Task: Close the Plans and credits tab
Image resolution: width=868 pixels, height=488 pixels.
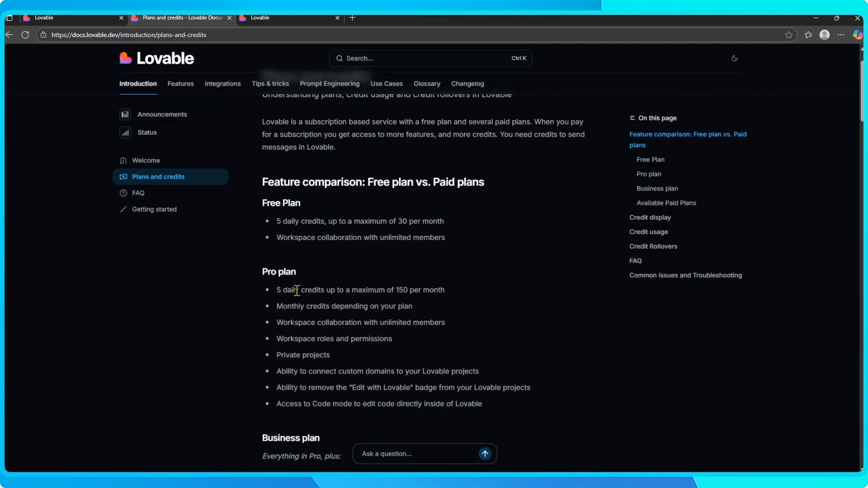Action: (230, 18)
